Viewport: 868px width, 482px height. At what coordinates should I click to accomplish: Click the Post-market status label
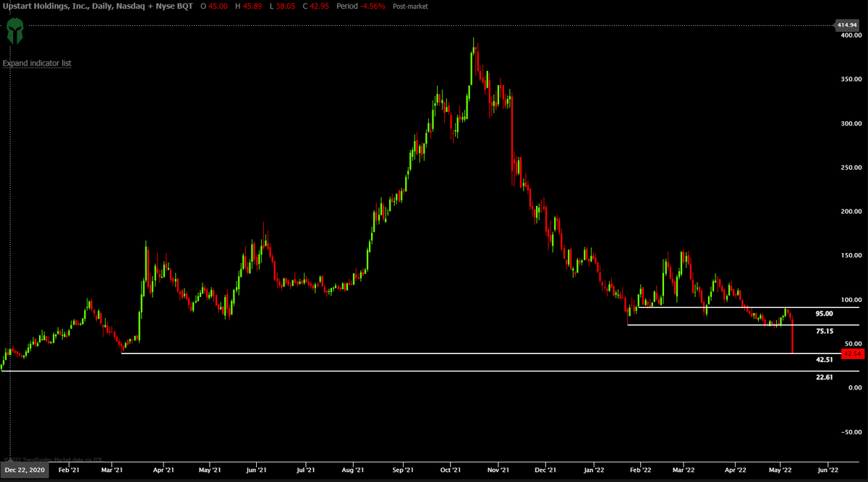pos(410,7)
